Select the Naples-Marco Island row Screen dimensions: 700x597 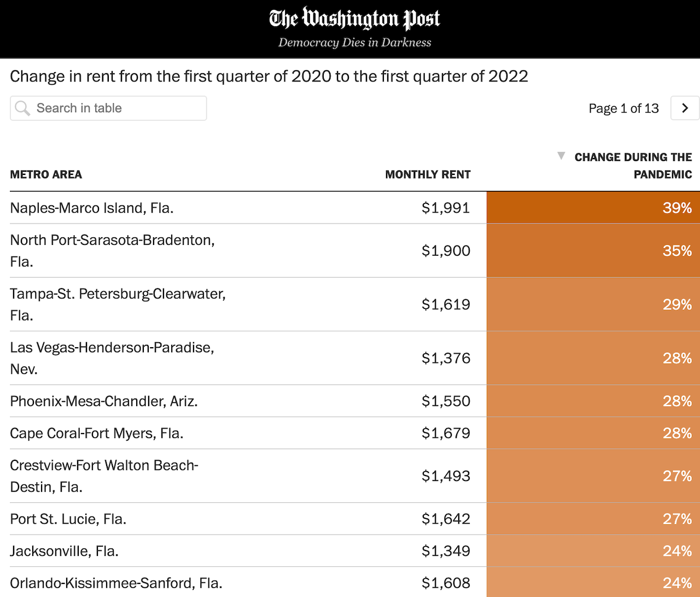(92, 208)
